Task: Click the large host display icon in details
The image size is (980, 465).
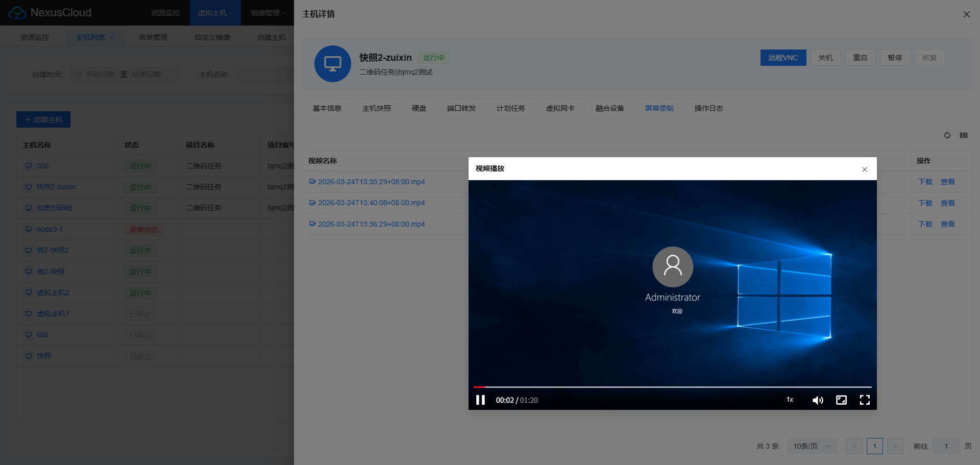Action: pyautogui.click(x=332, y=64)
